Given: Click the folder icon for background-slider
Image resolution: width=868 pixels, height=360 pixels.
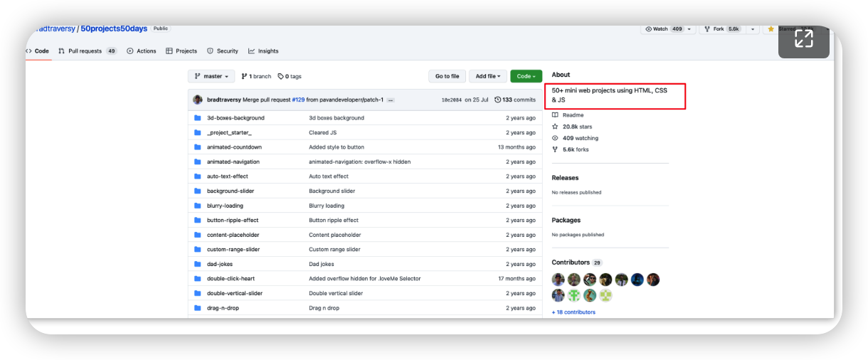Looking at the screenshot, I should 198,191.
